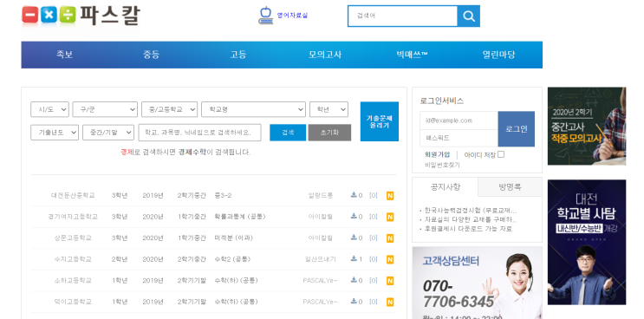Open the 중간고사 적중 모의고사 banner
The image size is (644, 319).
587,126
